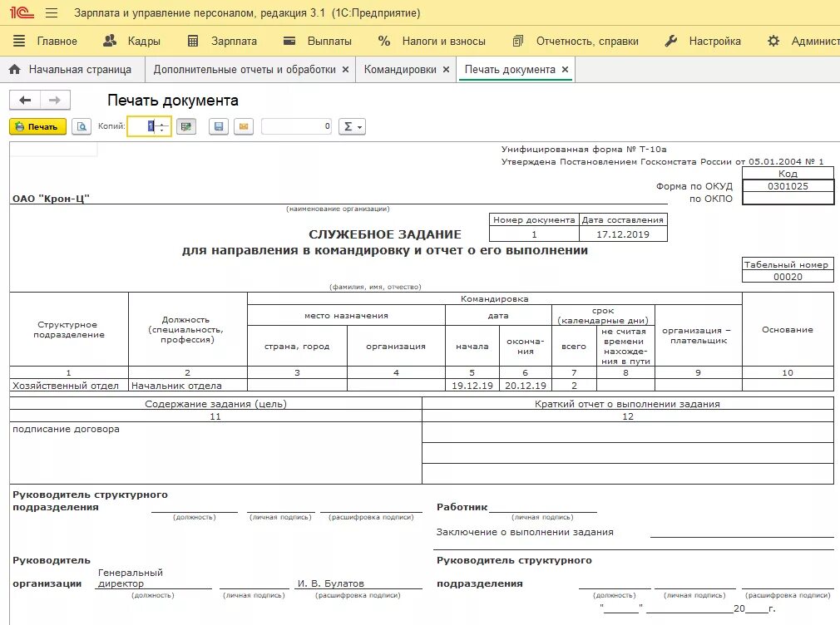This screenshot has width=840, height=625.
Task: Click the Хозяйственный отдел cell
Action: (x=68, y=385)
